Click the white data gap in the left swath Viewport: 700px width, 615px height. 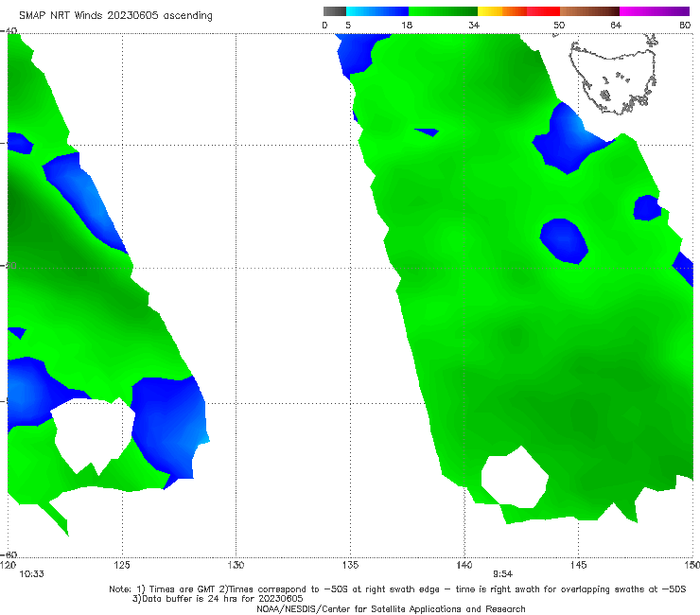click(93, 436)
